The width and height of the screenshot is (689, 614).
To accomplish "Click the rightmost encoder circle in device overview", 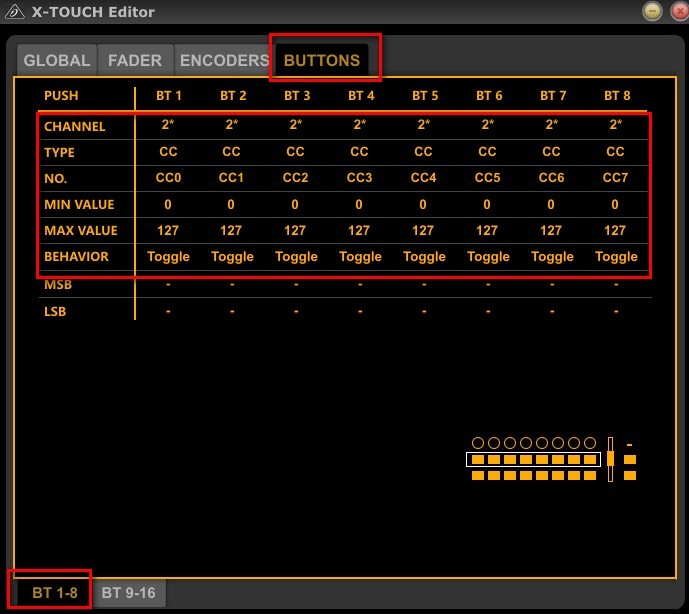I will 590,443.
